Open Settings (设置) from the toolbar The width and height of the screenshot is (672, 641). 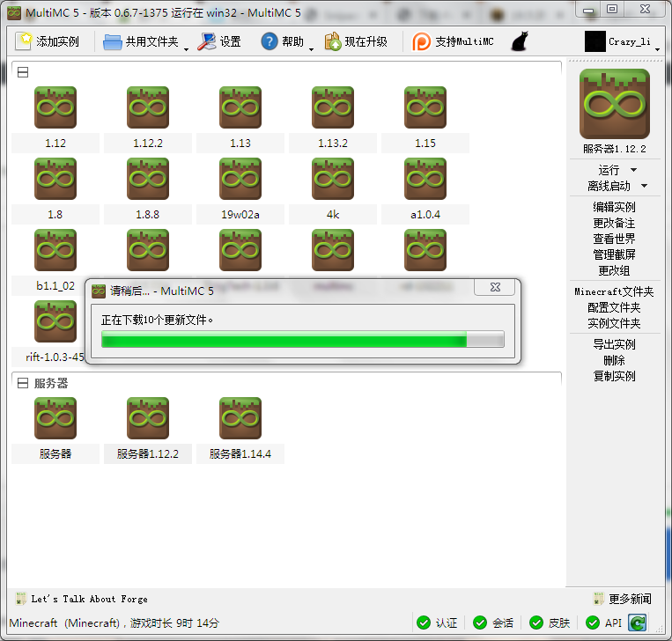(219, 41)
